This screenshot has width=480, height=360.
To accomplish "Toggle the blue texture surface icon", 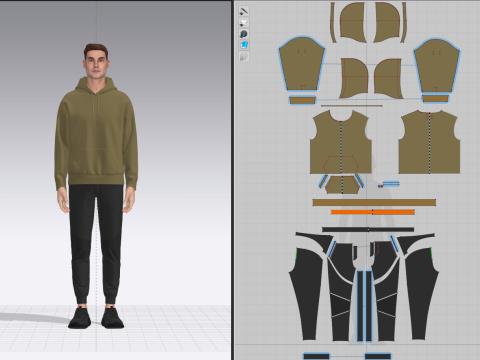I will pos(244,45).
